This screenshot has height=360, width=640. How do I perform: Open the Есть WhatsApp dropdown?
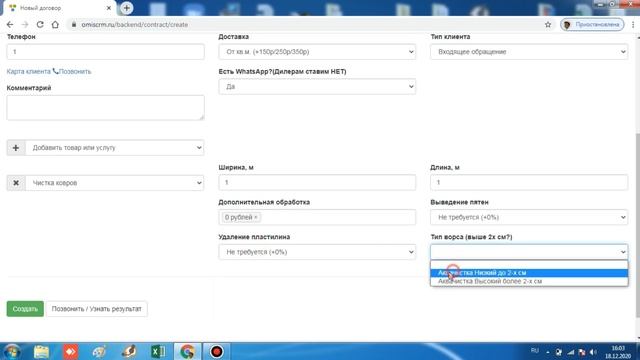pyautogui.click(x=317, y=87)
